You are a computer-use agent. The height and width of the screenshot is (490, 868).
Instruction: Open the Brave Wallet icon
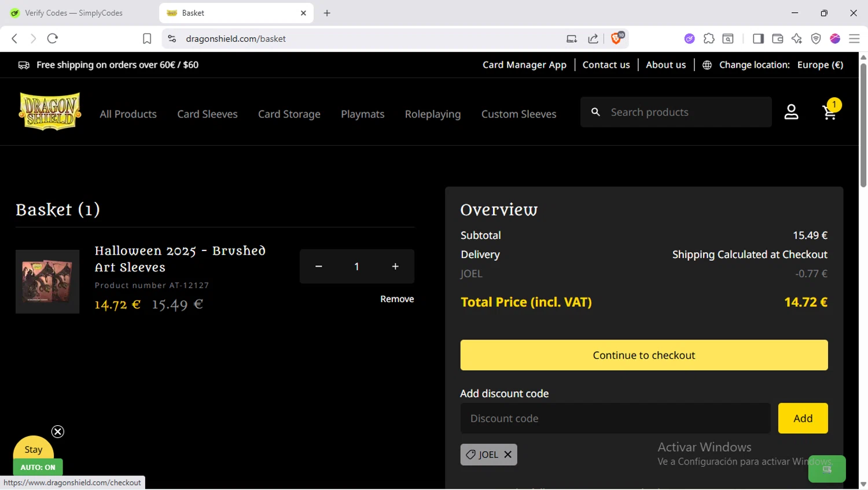(778, 39)
